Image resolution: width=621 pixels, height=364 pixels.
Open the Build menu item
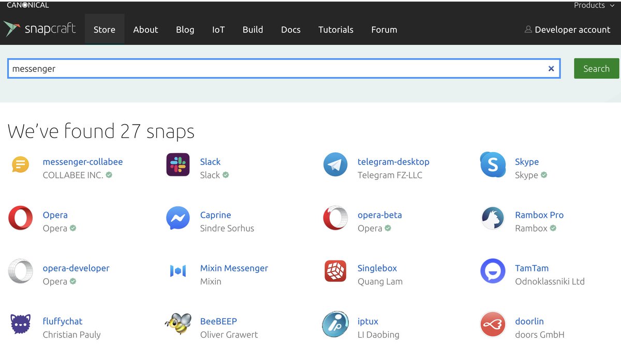click(x=253, y=29)
